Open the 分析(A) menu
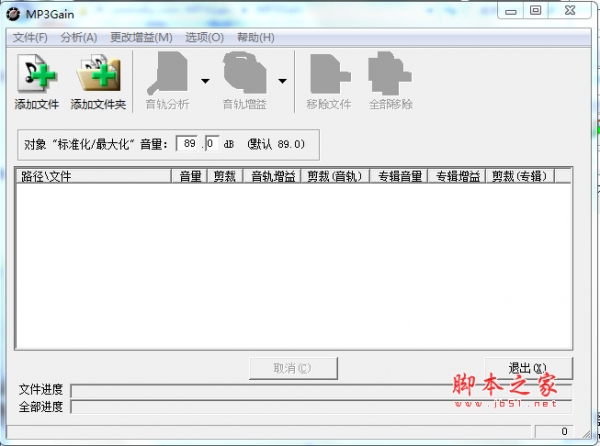 [x=79, y=37]
